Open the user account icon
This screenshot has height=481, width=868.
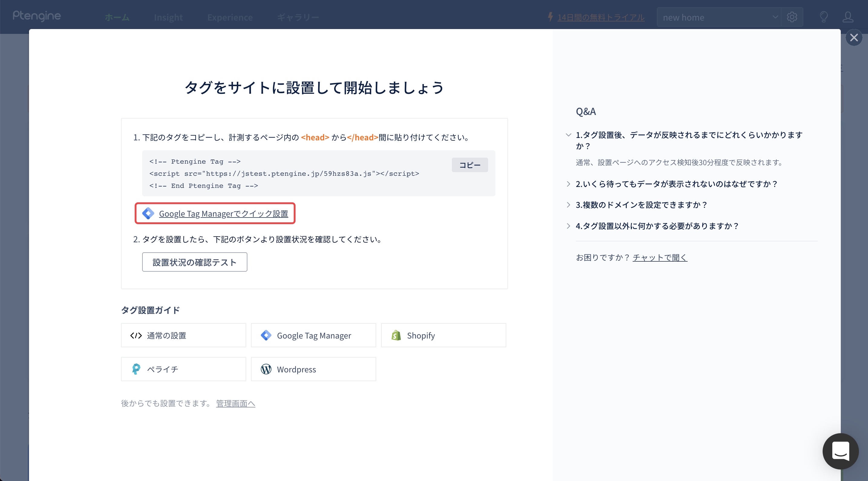[848, 17]
